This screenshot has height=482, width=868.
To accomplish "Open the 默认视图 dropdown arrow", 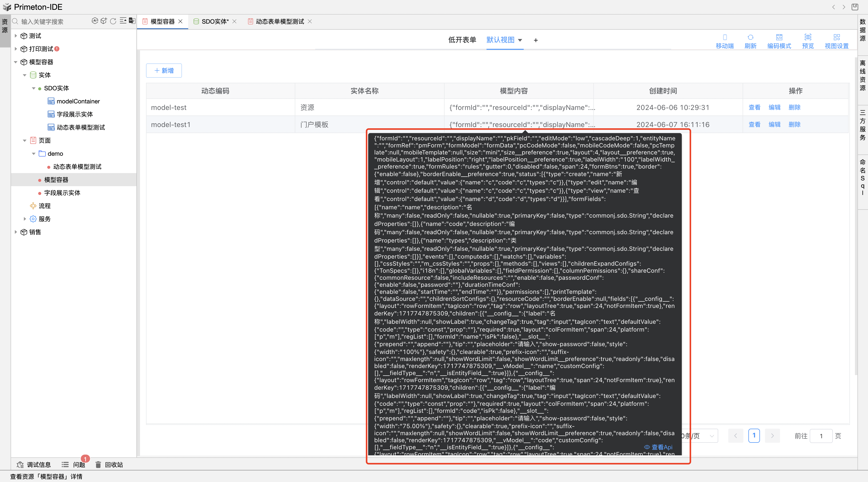I will click(x=520, y=40).
